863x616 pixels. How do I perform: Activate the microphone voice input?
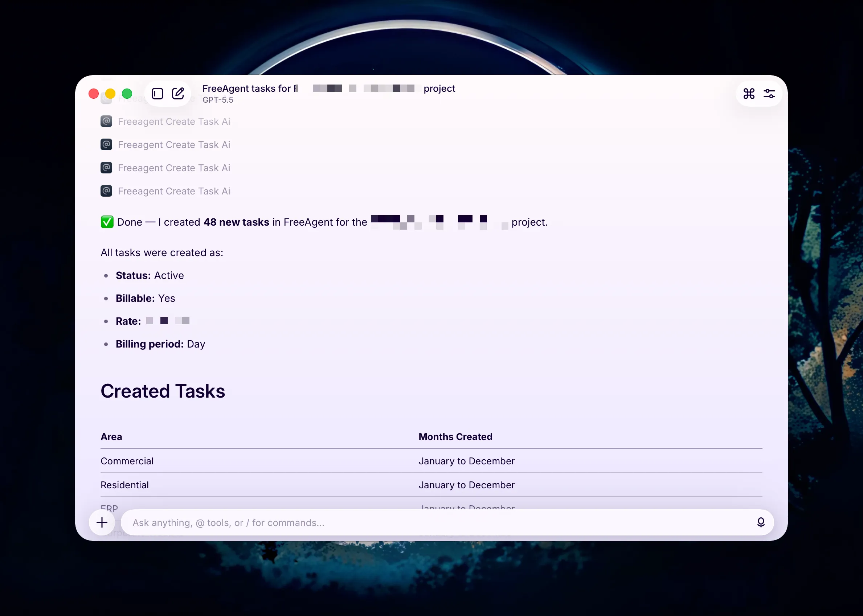(x=761, y=523)
